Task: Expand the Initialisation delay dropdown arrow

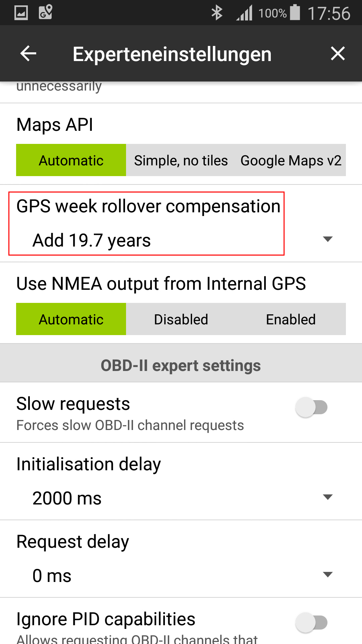Action: pos(327,497)
